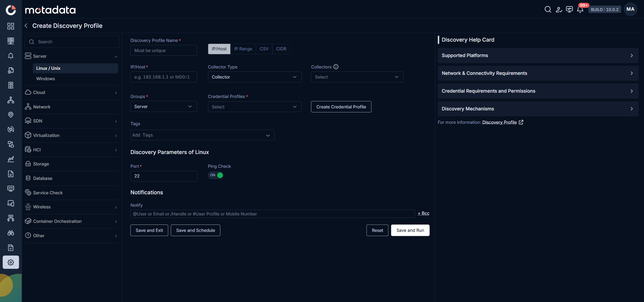
Task: Open the MA user avatar menu
Action: pos(631,9)
